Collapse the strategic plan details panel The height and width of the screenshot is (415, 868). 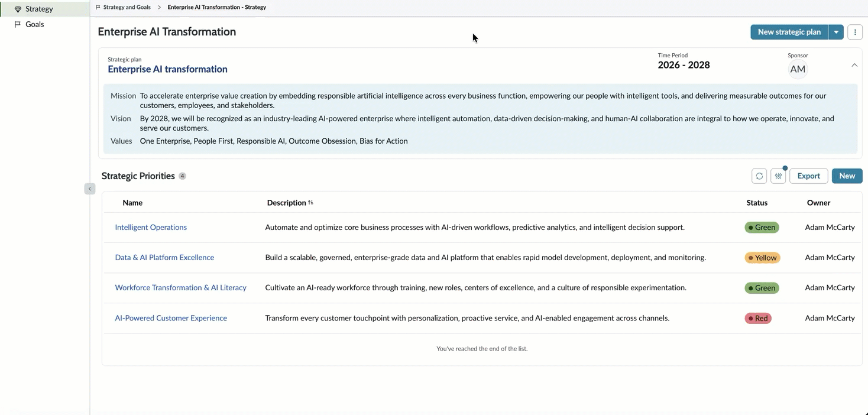[x=854, y=65]
